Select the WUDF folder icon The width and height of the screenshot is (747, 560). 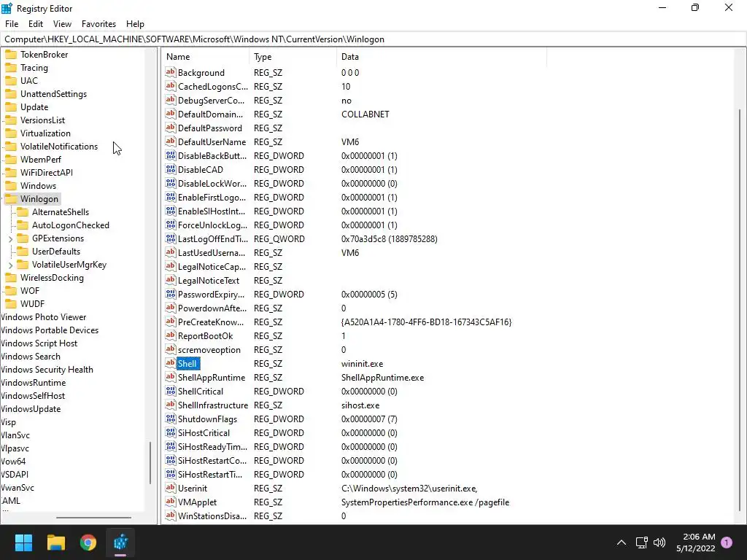click(11, 304)
